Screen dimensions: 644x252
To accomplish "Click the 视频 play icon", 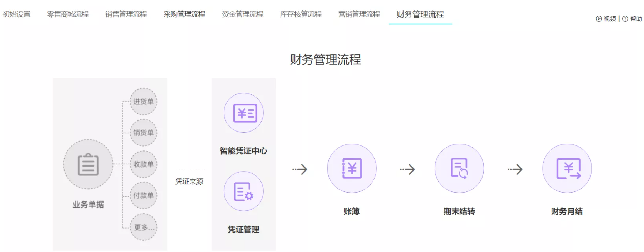I will (598, 19).
